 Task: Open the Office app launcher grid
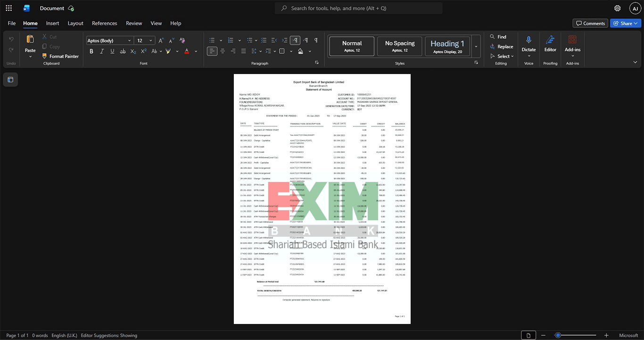(8, 8)
